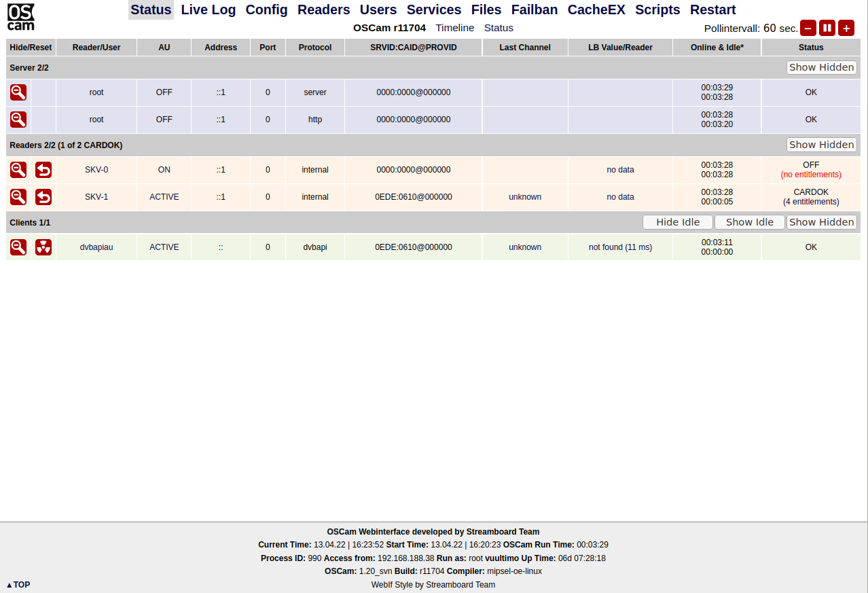This screenshot has width=868, height=593.
Task: Click the Clients 1/1 section heading
Action: (30, 223)
